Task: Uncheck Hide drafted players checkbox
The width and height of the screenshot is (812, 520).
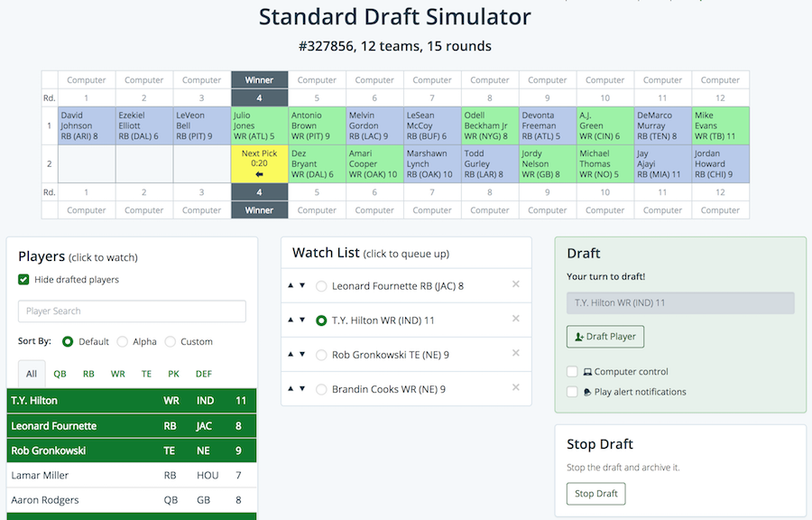Action: [x=23, y=280]
